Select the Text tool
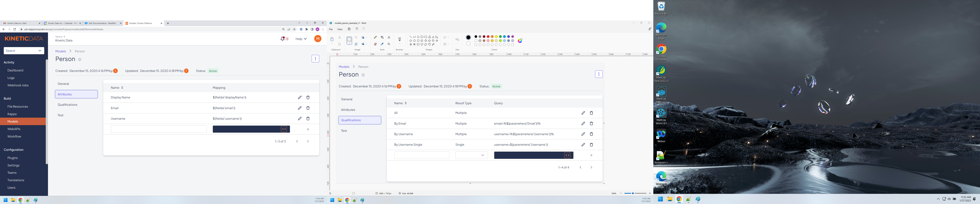 pyautogui.click(x=389, y=38)
